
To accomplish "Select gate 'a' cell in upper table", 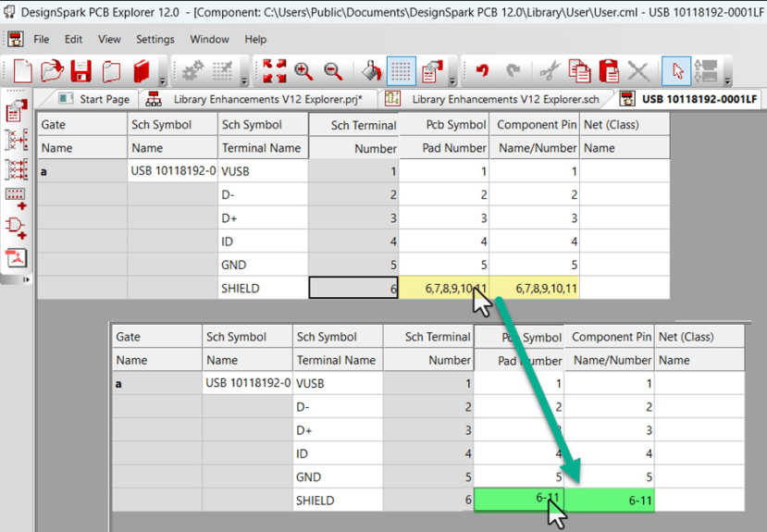I will [x=82, y=171].
